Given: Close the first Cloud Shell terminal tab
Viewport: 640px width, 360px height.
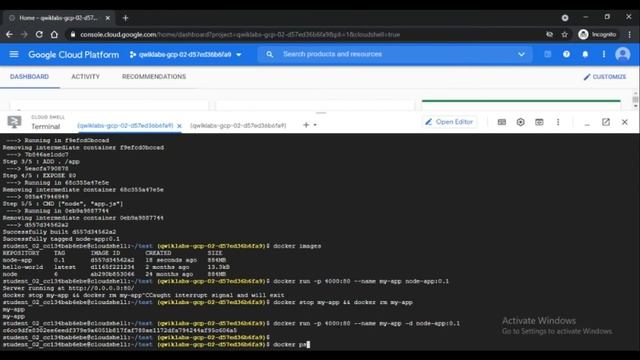Looking at the screenshot, I should (179, 126).
